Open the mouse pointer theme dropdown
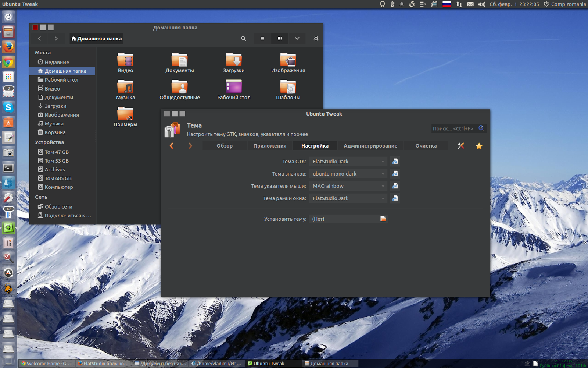This screenshot has height=368, width=588. [x=348, y=186]
